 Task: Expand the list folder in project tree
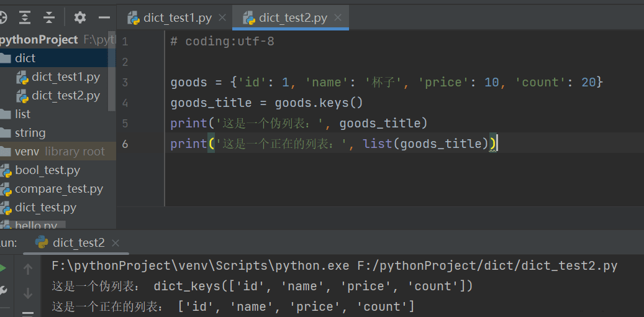tap(22, 114)
